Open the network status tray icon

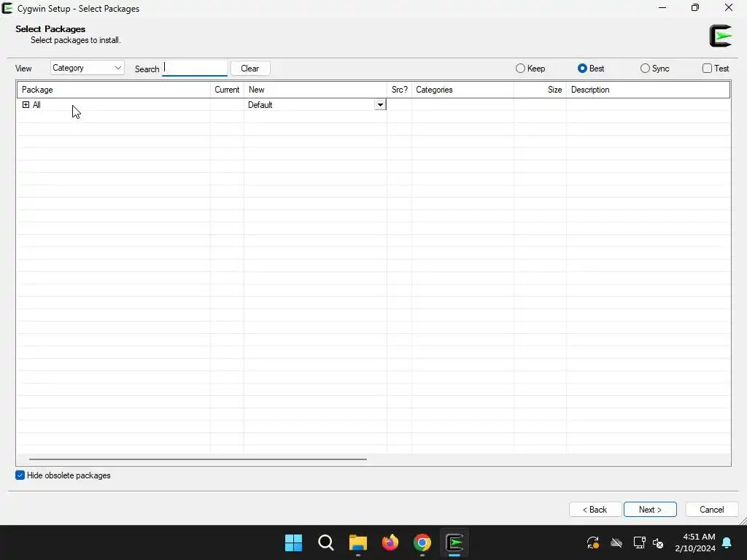click(639, 542)
